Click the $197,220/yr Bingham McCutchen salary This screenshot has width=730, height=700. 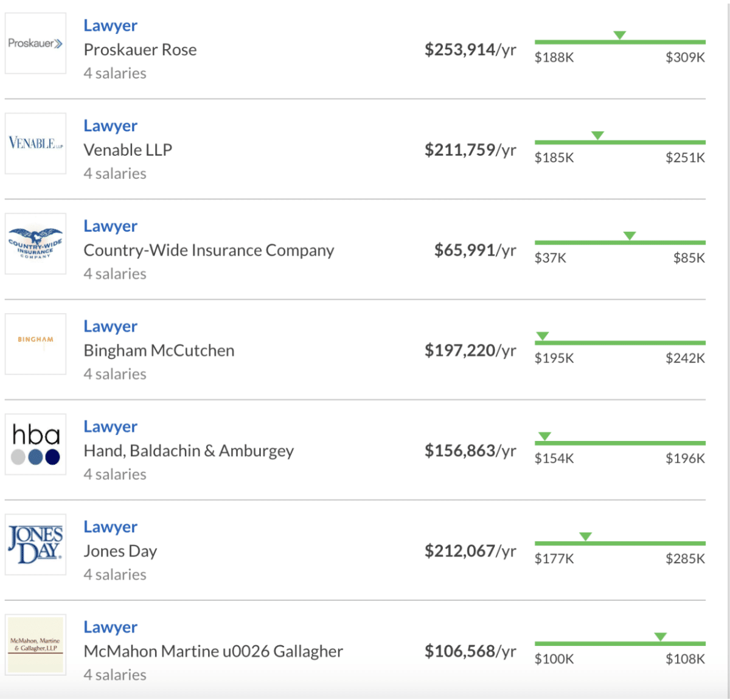coord(470,350)
